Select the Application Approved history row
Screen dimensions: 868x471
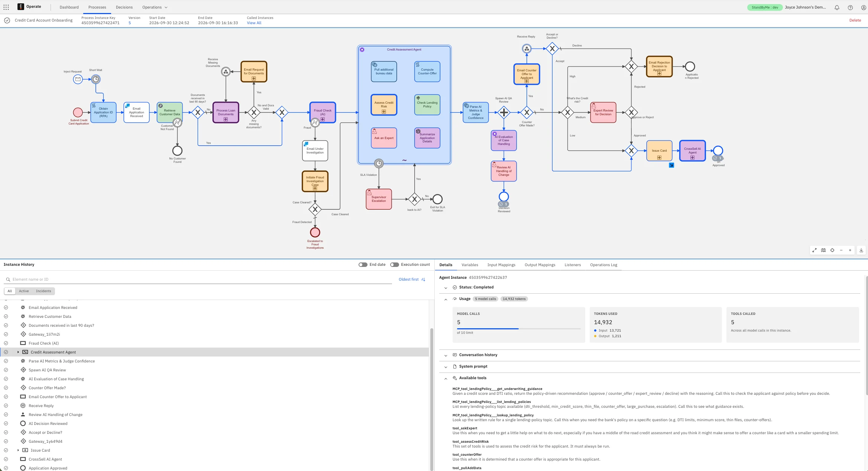(x=214, y=468)
